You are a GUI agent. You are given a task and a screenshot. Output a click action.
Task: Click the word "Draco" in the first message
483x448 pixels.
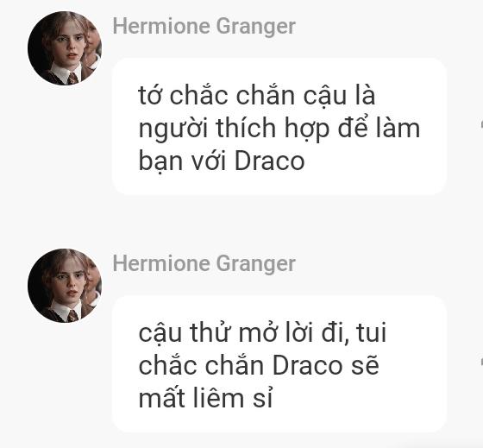[x=269, y=161]
